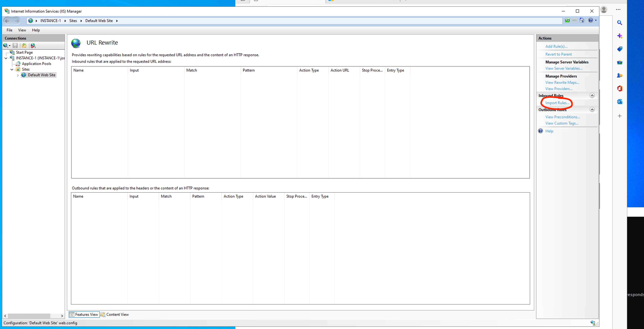
Task: Collapse the INSTANCE-1 server node
Action: (6, 58)
